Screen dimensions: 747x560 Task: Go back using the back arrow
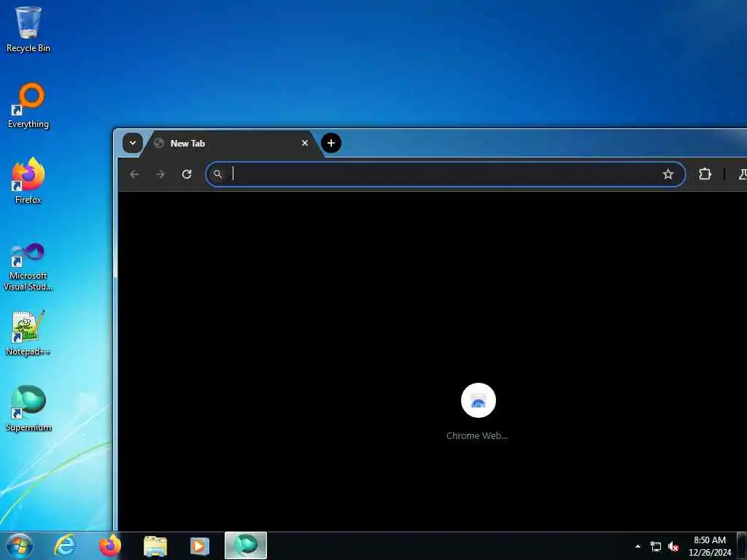coord(134,174)
